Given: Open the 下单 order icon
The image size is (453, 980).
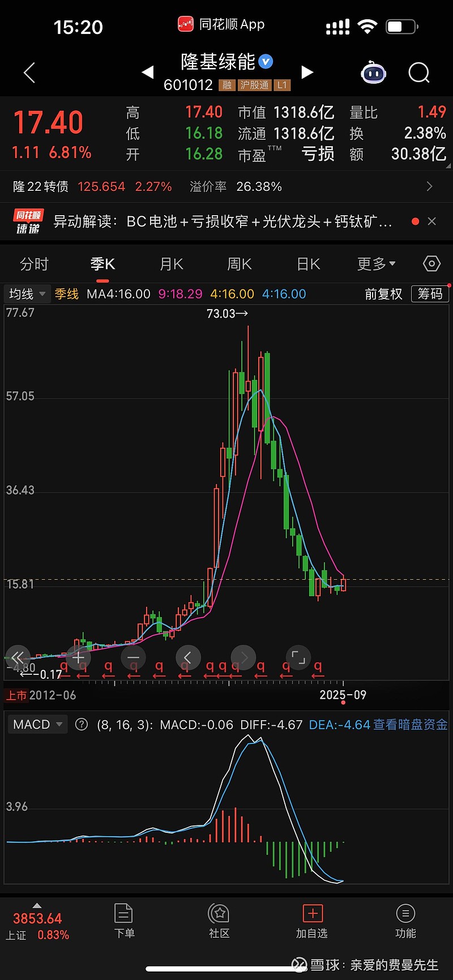Looking at the screenshot, I should click(124, 921).
